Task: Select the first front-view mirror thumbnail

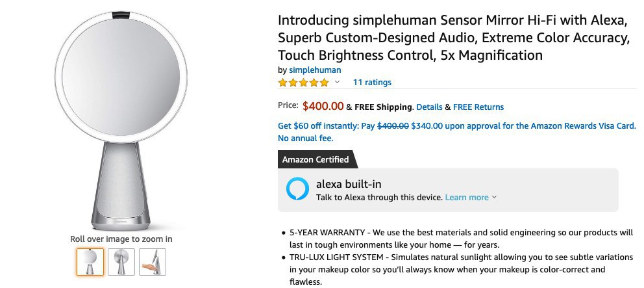Action: pos(90,262)
